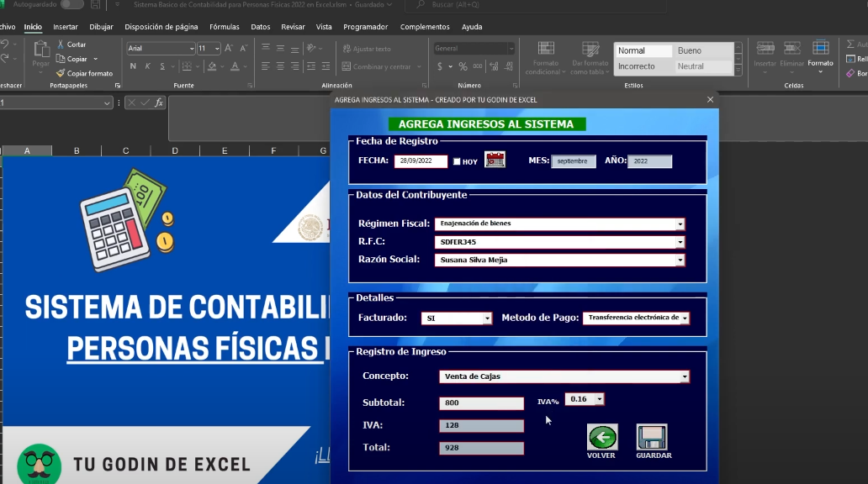Open the Metodo de Pago dropdown
Screen dimensions: 868x484
tap(685, 318)
